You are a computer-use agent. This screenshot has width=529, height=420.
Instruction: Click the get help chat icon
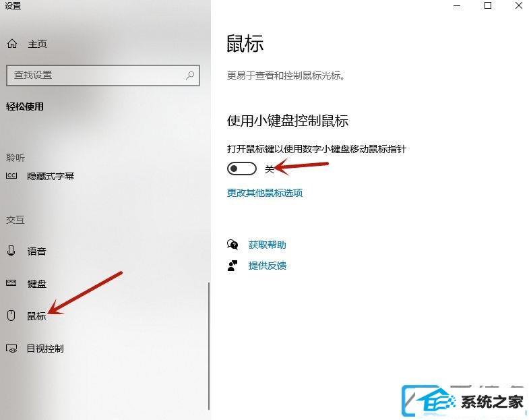[x=232, y=245]
